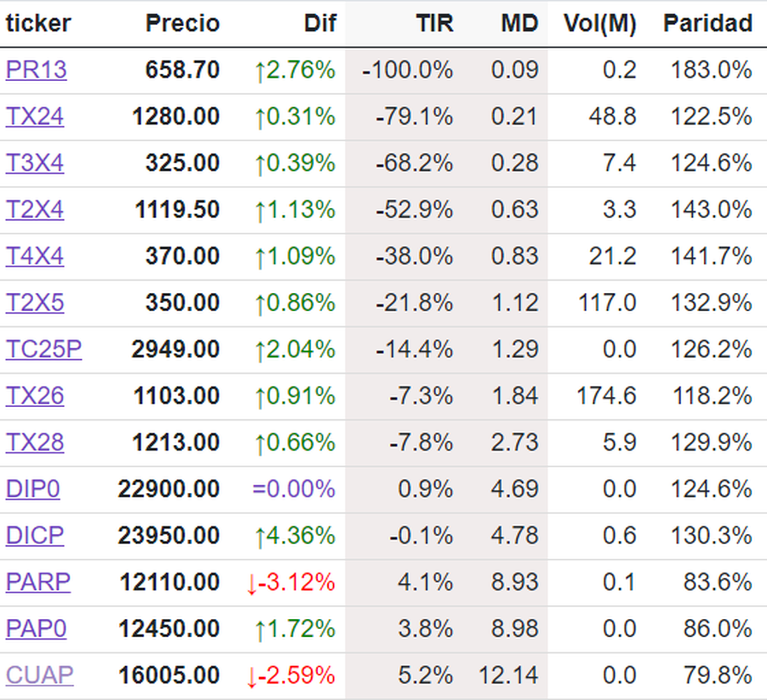Click the TC25P ticker link

(43, 350)
